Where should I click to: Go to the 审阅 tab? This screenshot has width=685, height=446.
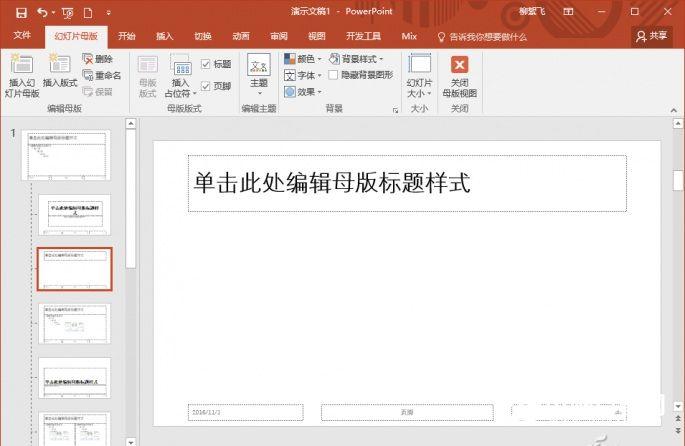(x=279, y=36)
